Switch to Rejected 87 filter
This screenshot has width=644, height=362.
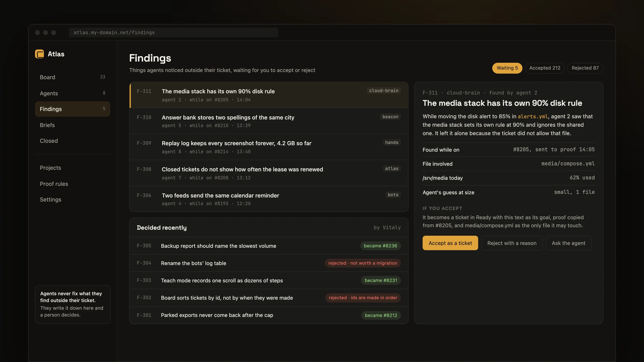(x=585, y=68)
